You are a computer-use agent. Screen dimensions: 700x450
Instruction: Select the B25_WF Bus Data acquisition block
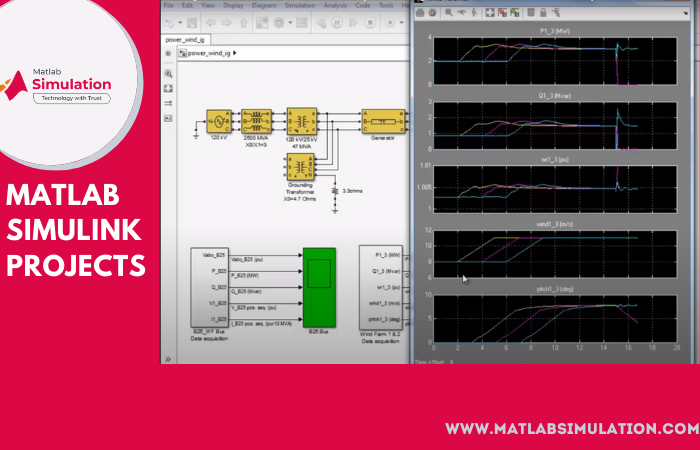point(209,288)
